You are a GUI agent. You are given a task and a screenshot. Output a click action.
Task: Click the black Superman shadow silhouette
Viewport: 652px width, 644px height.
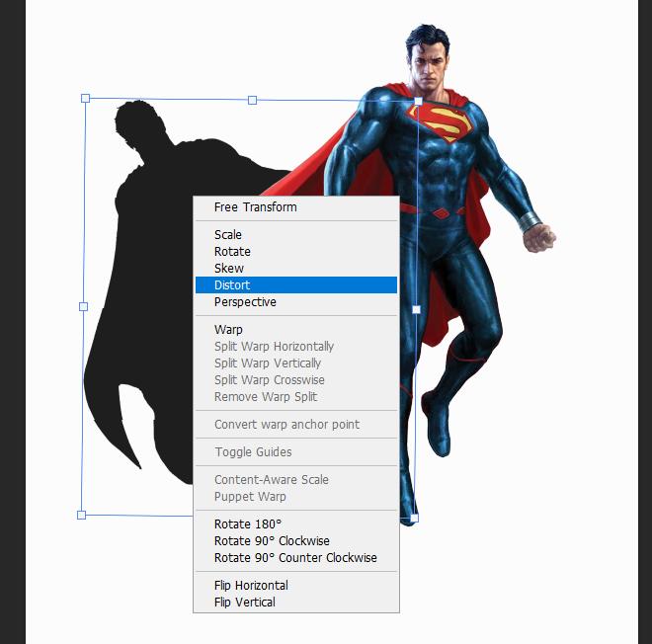[x=154, y=291]
